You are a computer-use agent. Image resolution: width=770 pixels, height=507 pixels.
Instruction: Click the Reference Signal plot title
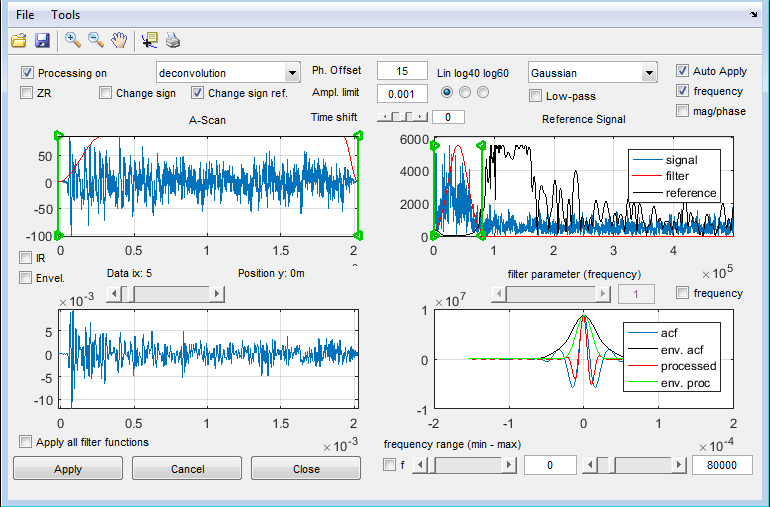tap(583, 119)
